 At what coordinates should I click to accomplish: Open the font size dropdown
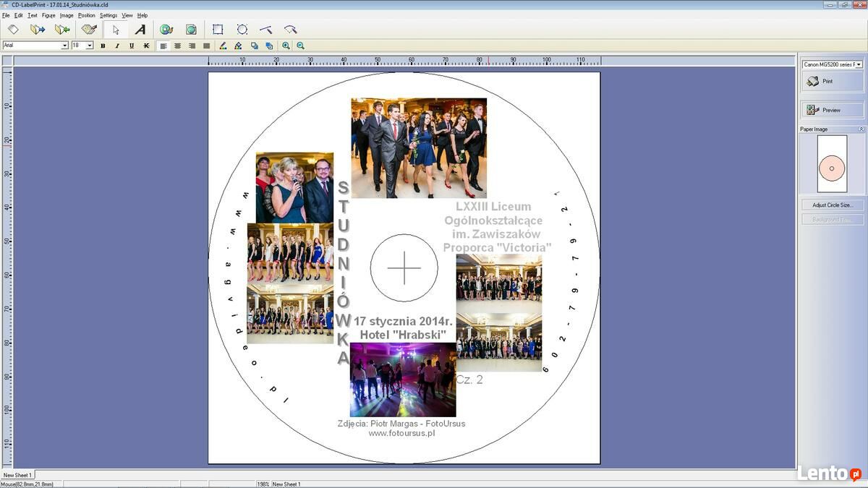90,46
